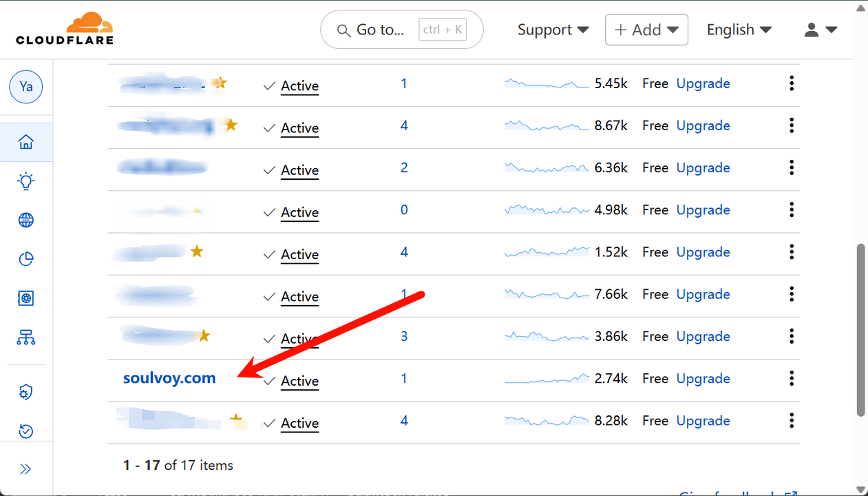Toggle the favorite star on the 8.28k domain
Screen dimensions: 868x496
237,419
